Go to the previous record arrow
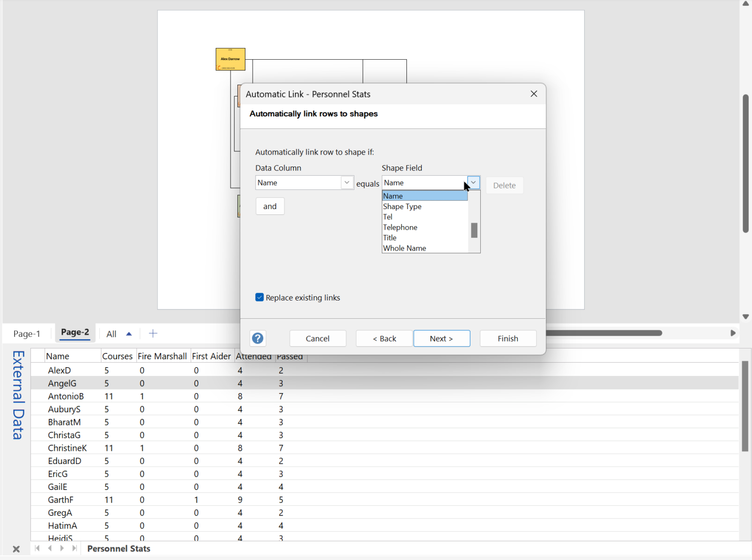 pyautogui.click(x=49, y=548)
